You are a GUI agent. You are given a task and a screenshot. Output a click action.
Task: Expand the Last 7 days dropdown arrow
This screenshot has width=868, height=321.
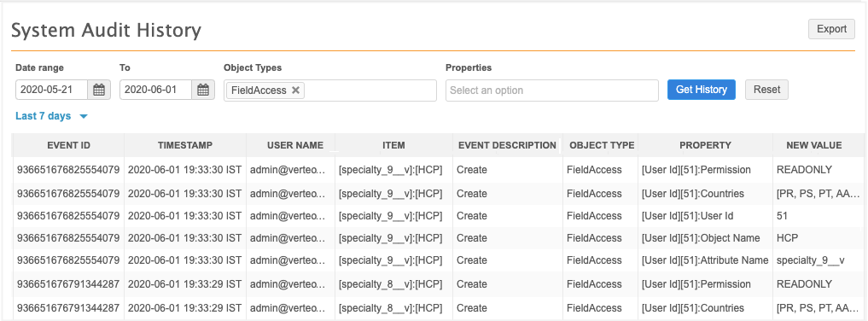pos(84,117)
